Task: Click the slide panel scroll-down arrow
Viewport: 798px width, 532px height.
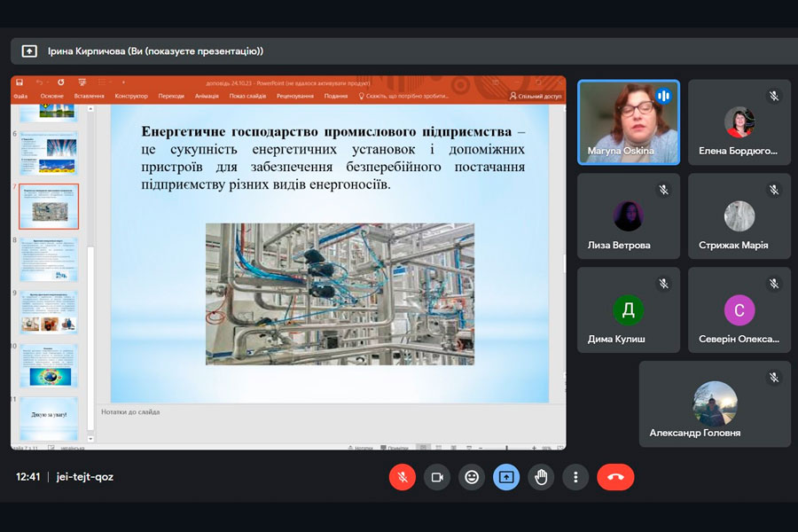Action: [90, 437]
